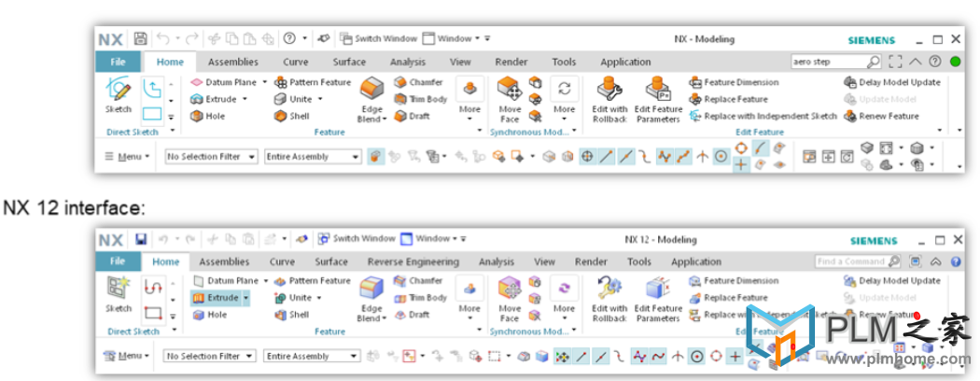Select Hole in the NX 12 window
Screen dimensions: 980x381
[x=209, y=315]
